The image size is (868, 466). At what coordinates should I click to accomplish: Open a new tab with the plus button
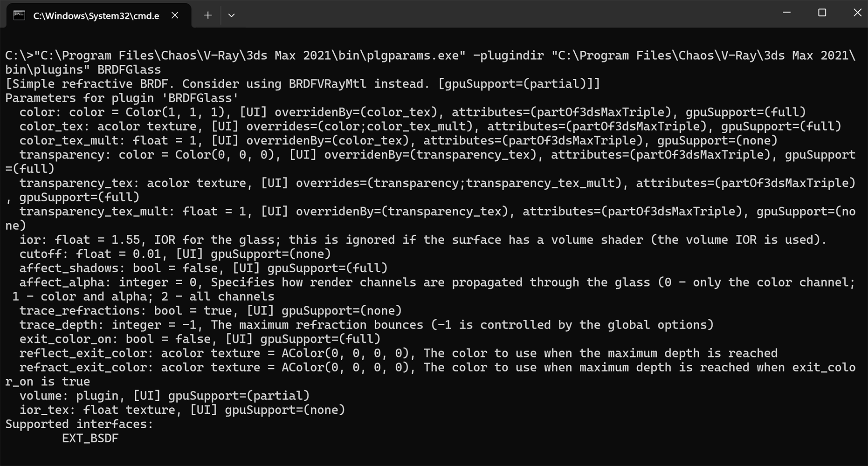pos(208,15)
